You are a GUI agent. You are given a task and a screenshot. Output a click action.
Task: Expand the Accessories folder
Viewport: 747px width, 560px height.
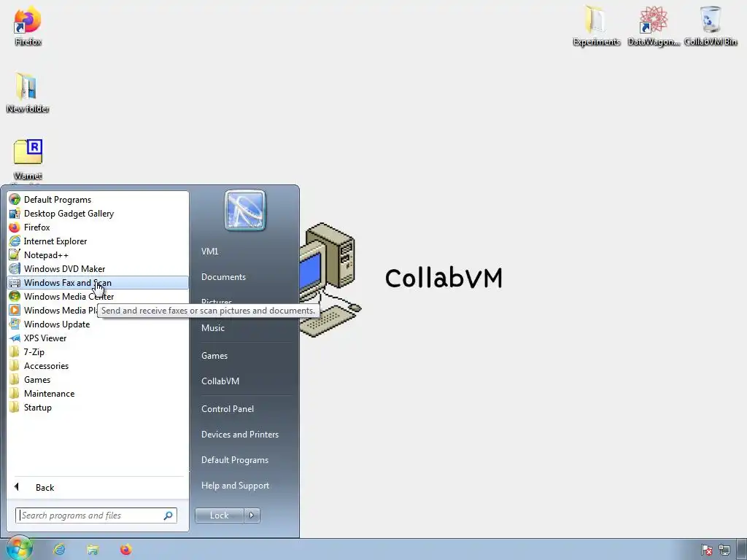98,366
